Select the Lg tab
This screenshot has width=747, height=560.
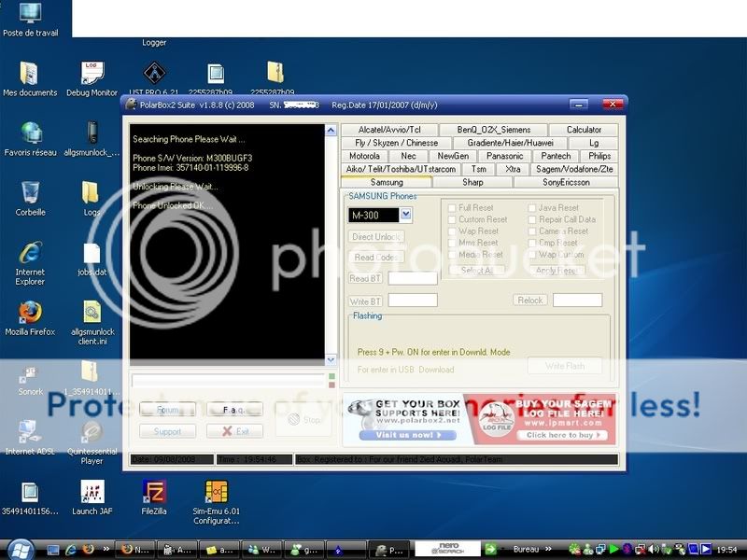(594, 143)
